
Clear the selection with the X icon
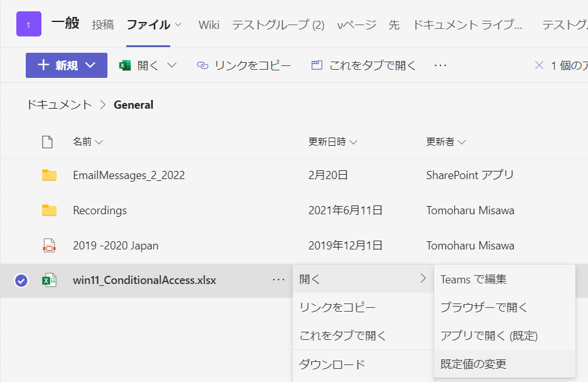point(539,65)
